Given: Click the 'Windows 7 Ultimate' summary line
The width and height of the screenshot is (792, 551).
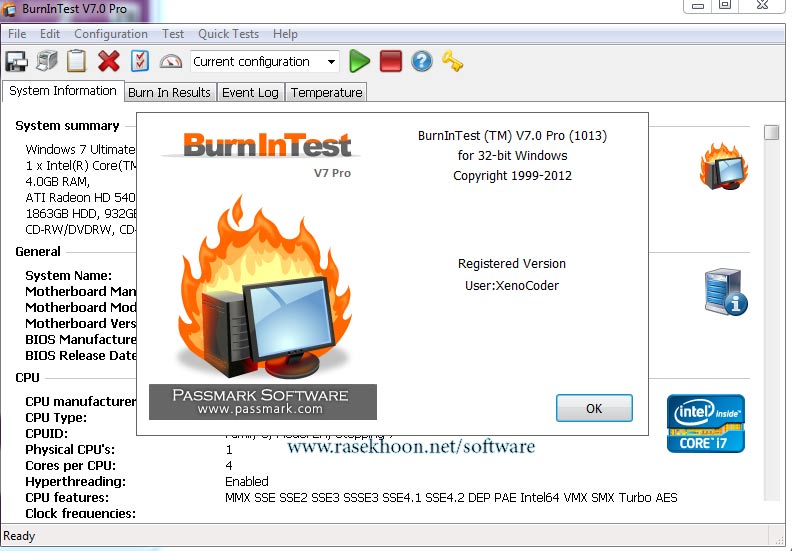Looking at the screenshot, I should pos(80,149).
